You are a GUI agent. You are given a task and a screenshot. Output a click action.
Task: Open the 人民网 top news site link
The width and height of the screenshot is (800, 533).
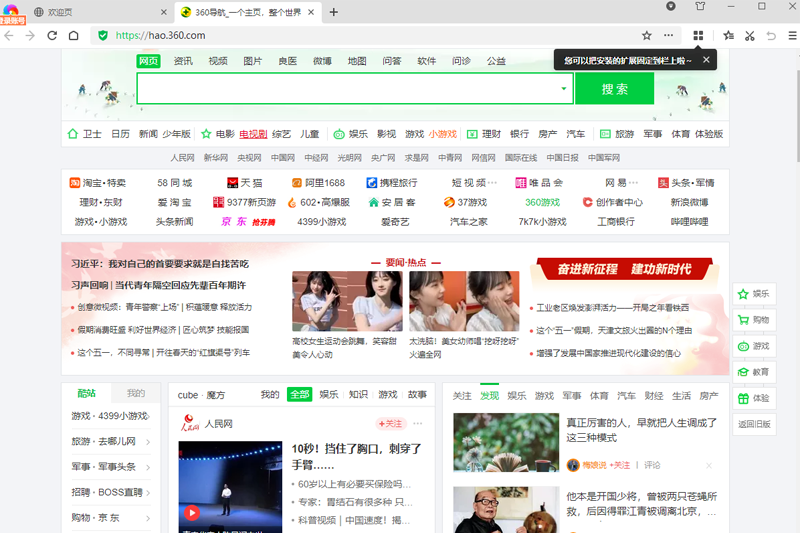click(x=182, y=158)
